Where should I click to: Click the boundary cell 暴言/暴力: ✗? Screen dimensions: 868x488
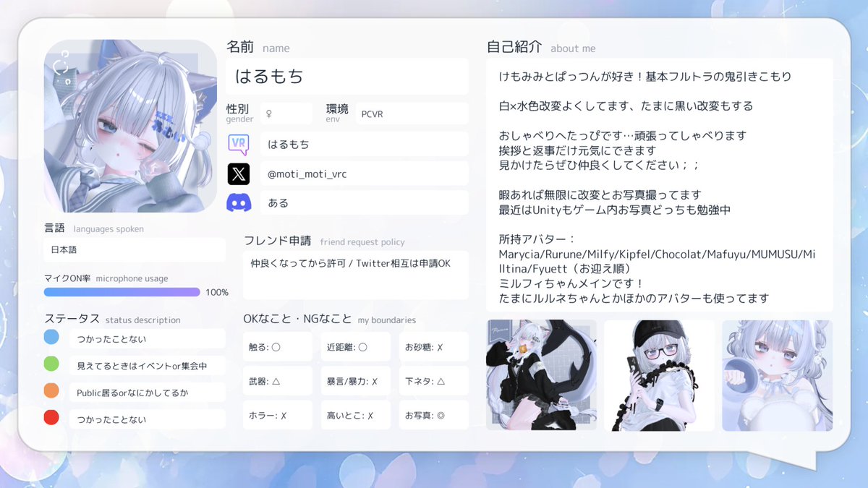[x=356, y=381]
